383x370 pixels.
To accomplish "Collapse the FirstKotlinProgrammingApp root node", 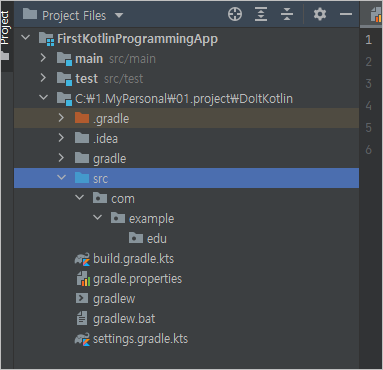I will click(25, 38).
